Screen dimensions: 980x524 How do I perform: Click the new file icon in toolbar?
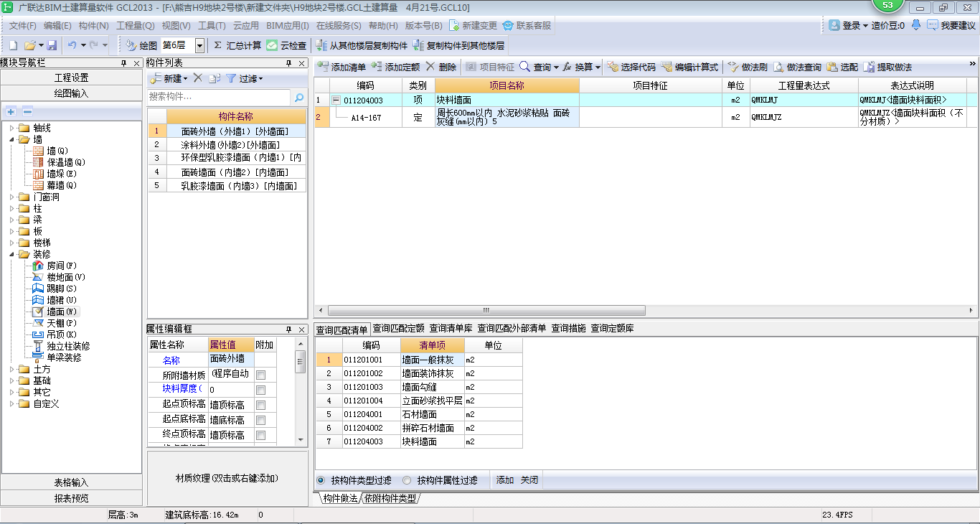coord(13,45)
